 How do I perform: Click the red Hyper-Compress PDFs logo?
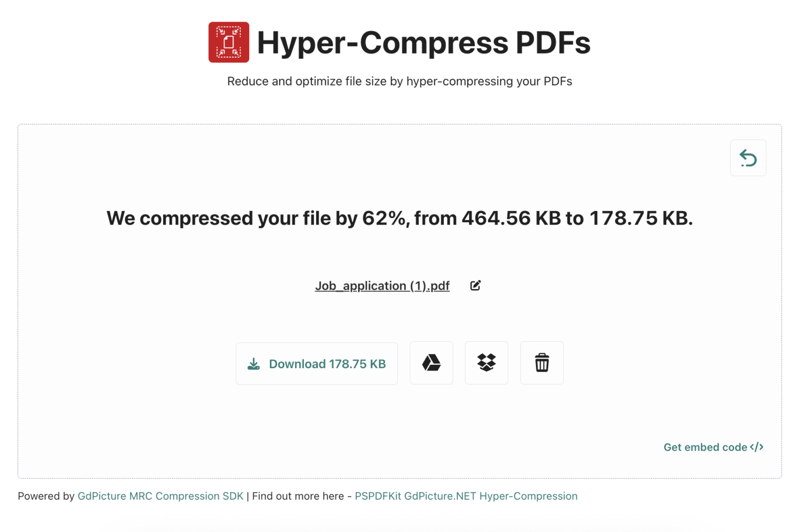(x=228, y=42)
